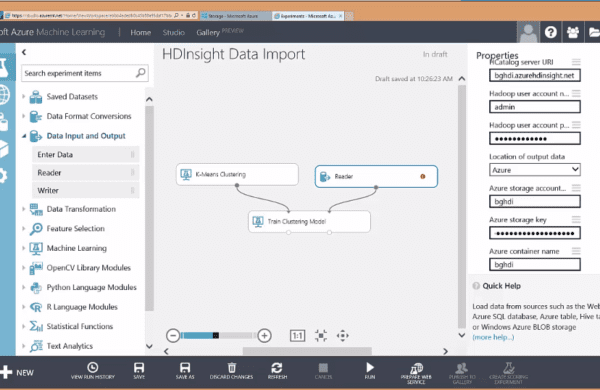Open the community people icon in header
600x390 pixels.
click(572, 32)
